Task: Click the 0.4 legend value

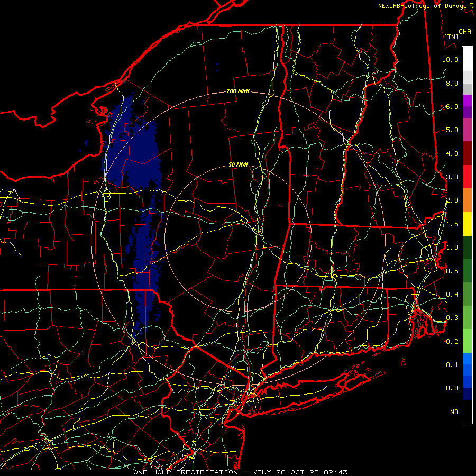Action: (452, 294)
